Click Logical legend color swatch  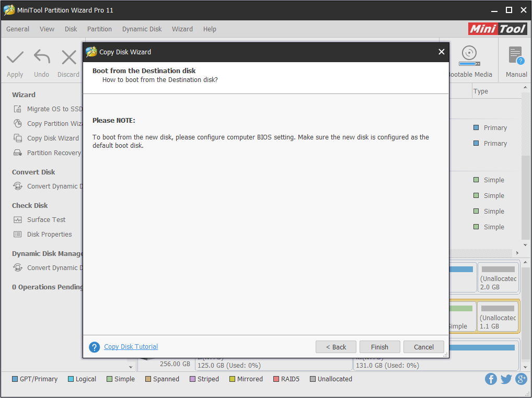pyautogui.click(x=71, y=379)
